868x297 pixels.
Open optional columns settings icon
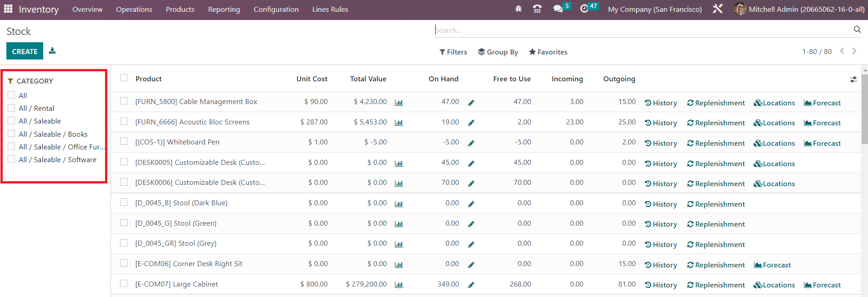[853, 79]
